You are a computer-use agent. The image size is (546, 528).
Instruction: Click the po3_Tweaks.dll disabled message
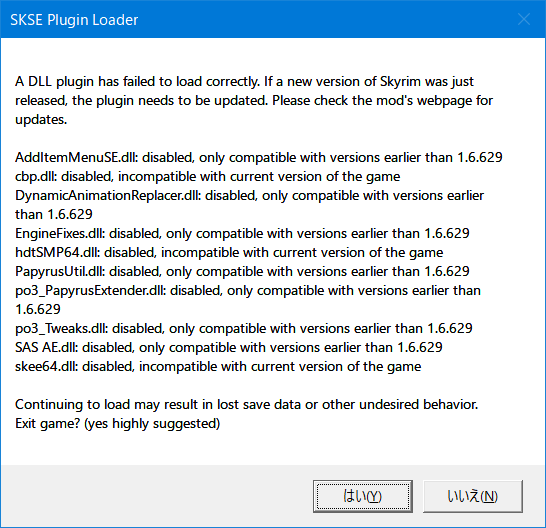244,328
